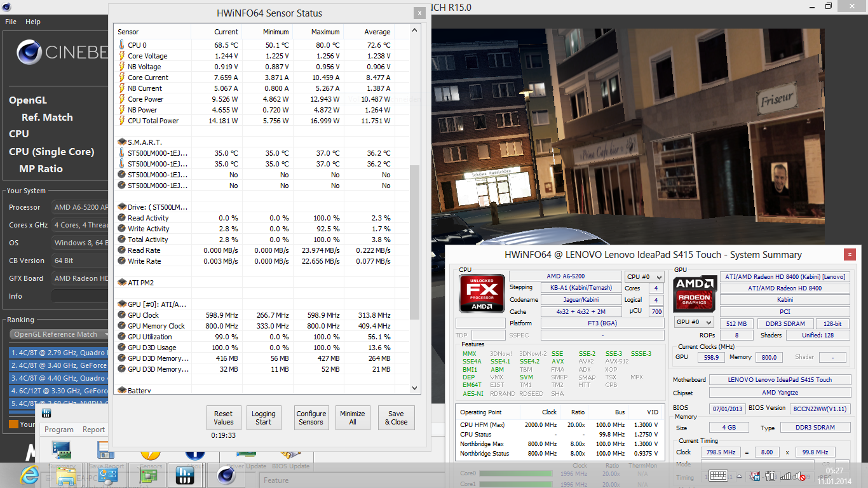This screenshot has height=488, width=868.
Task: Click the GPU Clock gauge icon
Action: click(x=122, y=315)
